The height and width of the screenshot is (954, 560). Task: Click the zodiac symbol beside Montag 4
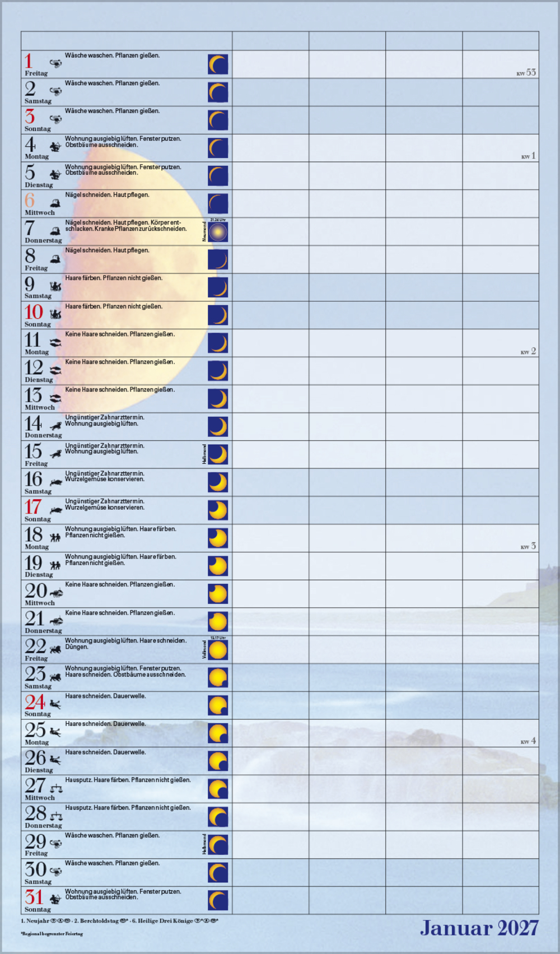pyautogui.click(x=55, y=147)
